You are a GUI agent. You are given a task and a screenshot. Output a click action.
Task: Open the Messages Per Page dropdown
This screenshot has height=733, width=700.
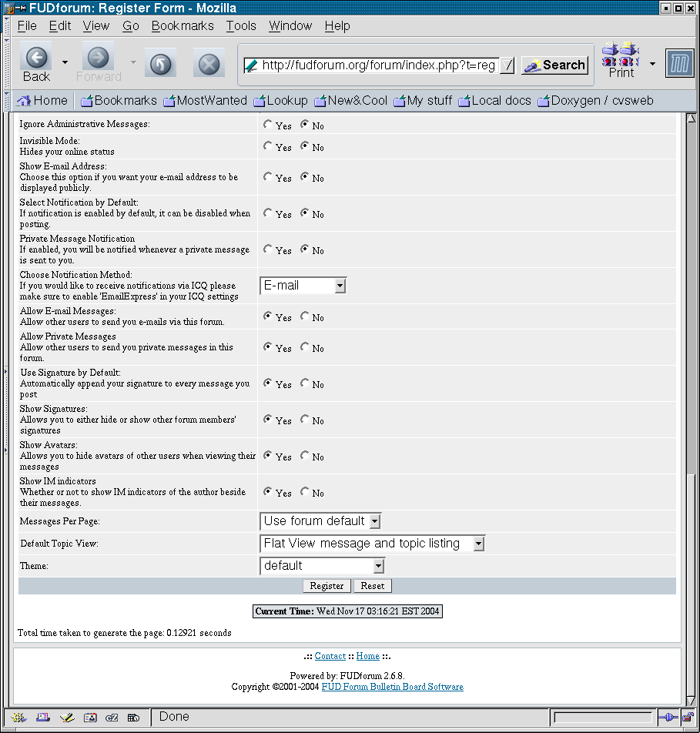[x=321, y=521]
